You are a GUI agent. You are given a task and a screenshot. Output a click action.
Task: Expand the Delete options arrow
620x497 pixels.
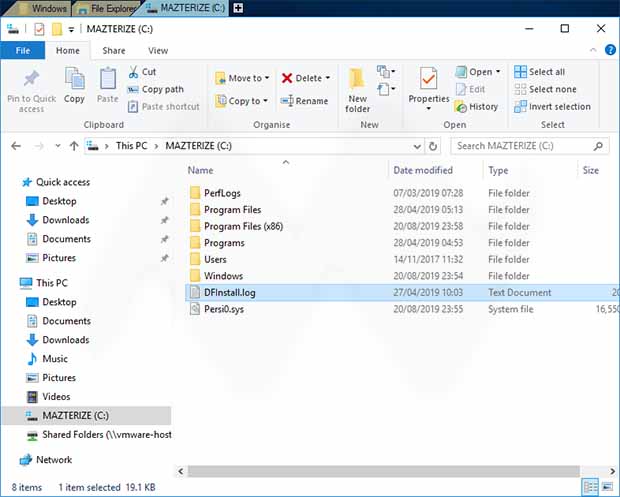(328, 78)
